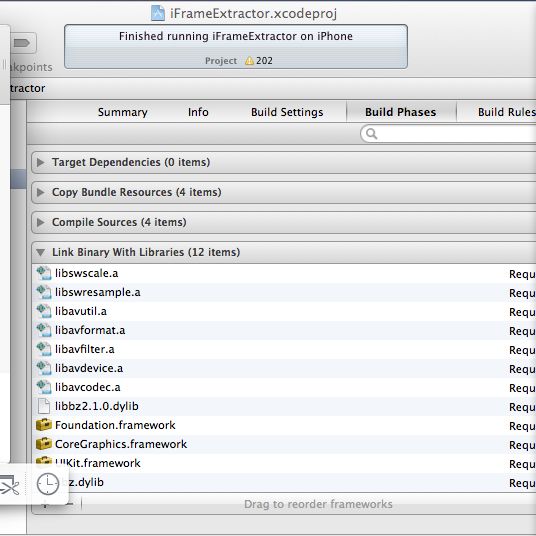Click the search magnifier icon in filter field
Screen dimensions: 536x536
372,134
